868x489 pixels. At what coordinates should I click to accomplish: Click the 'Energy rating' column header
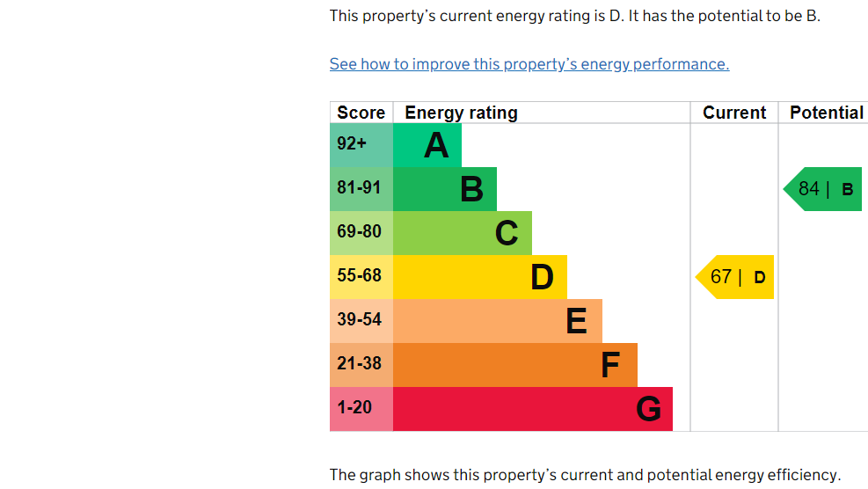[461, 113]
